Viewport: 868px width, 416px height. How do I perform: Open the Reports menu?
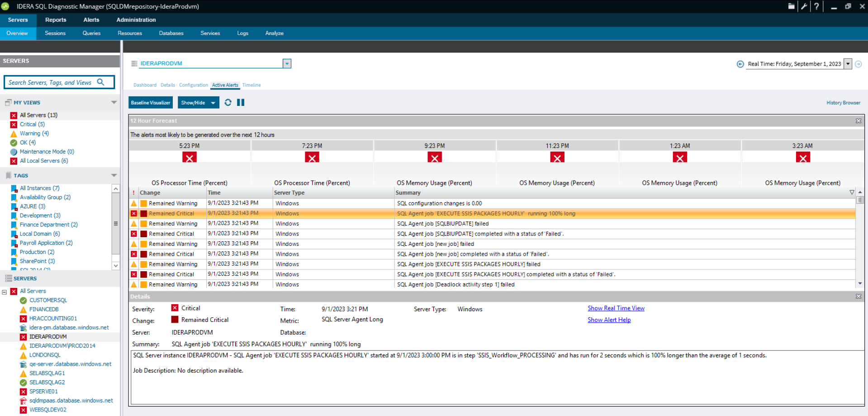(56, 20)
